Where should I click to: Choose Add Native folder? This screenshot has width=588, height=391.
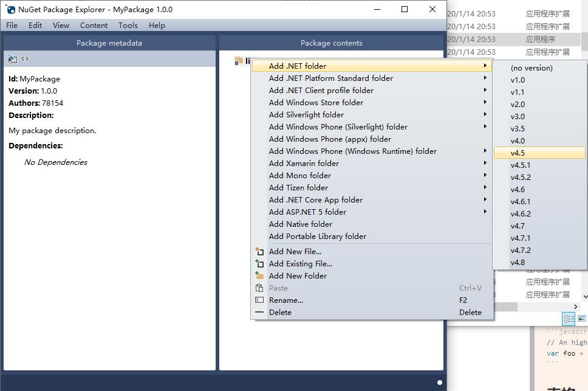(x=372, y=224)
